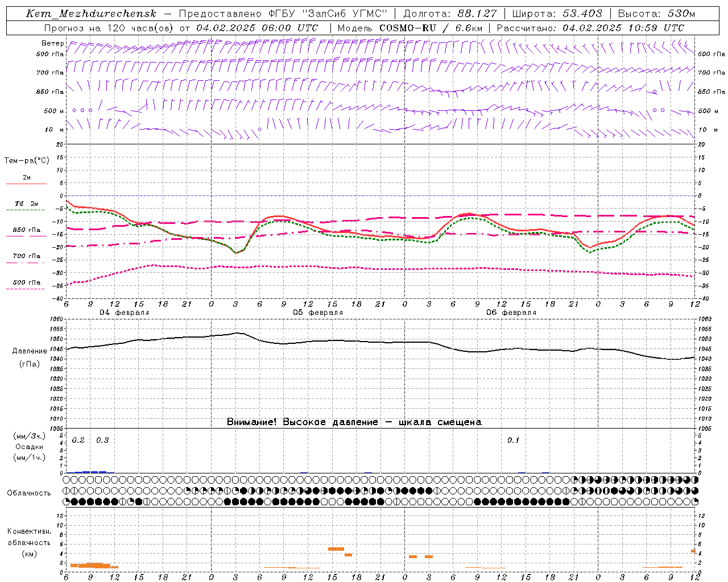This screenshot has height=582, width=728.
Task: Click the elevation text Высота: 530м
Action: pyautogui.click(x=656, y=14)
